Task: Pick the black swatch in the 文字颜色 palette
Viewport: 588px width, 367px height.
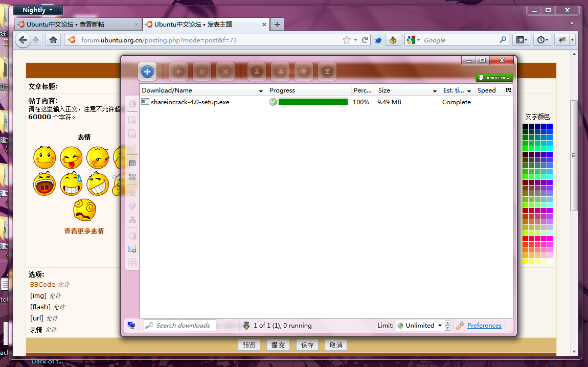Action: [x=526, y=126]
